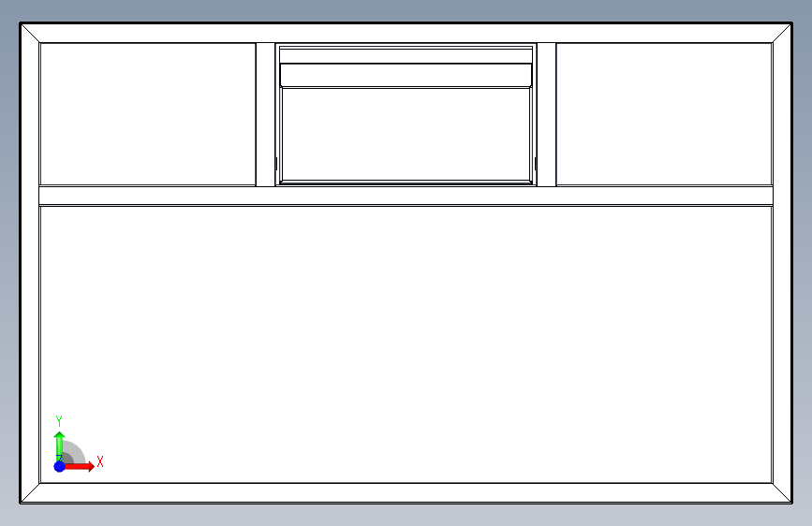Screen dimensions: 812x526
Task: Select the right vertical mullion
Action: coord(546,114)
